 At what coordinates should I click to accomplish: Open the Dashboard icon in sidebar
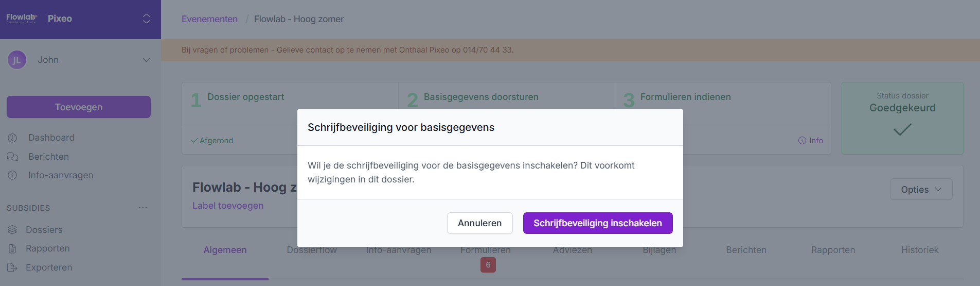coord(12,138)
